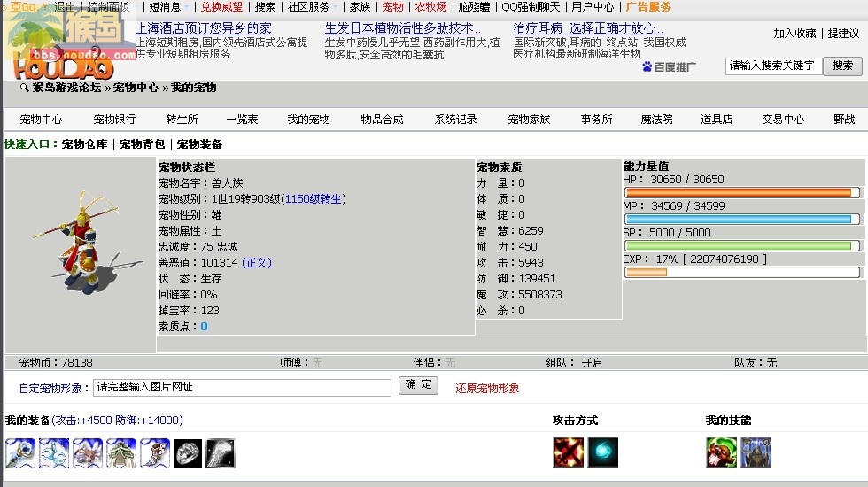The width and height of the screenshot is (868, 487).
Task: Open 宠物仓库 quick link
Action: coord(84,143)
